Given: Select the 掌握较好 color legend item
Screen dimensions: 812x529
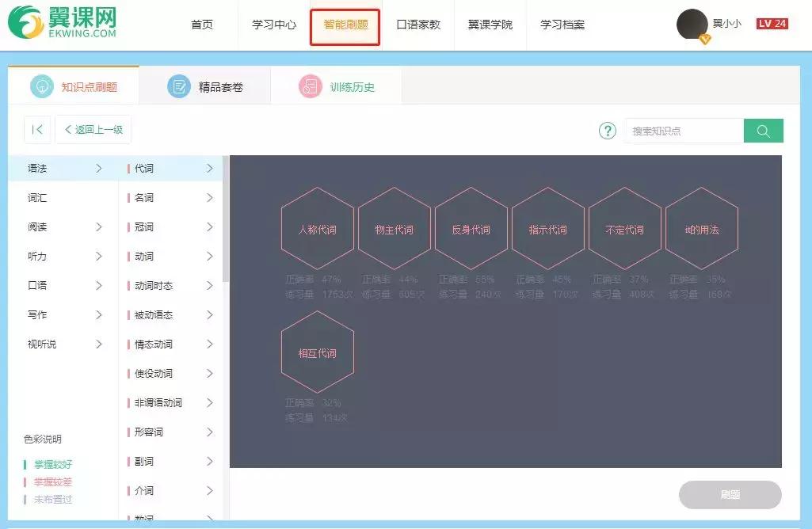Looking at the screenshot, I should pos(51,464).
